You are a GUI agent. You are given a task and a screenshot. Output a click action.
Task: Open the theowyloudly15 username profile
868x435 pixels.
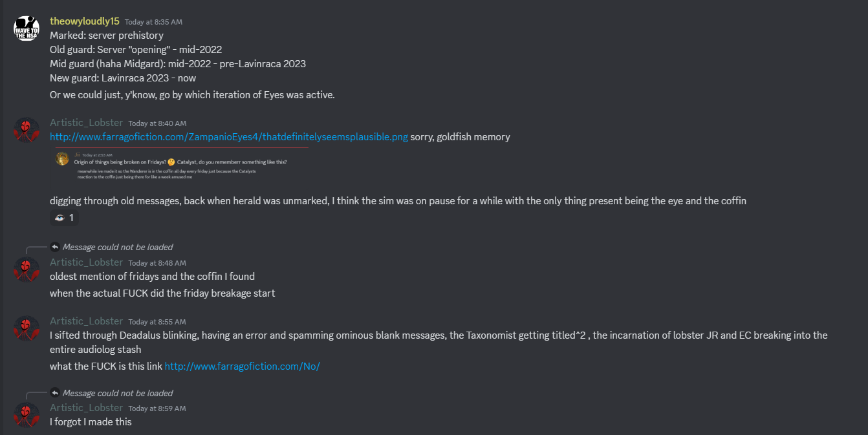[84, 21]
